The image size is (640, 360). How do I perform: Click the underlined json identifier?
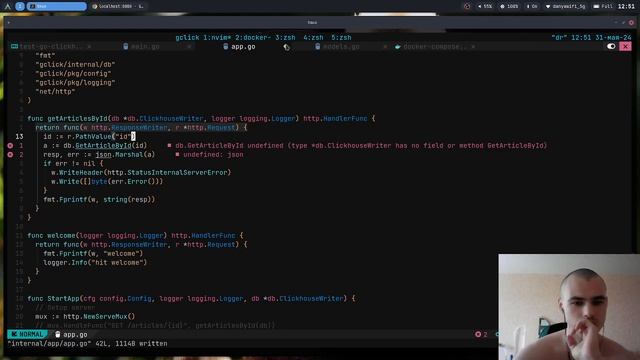(103, 154)
